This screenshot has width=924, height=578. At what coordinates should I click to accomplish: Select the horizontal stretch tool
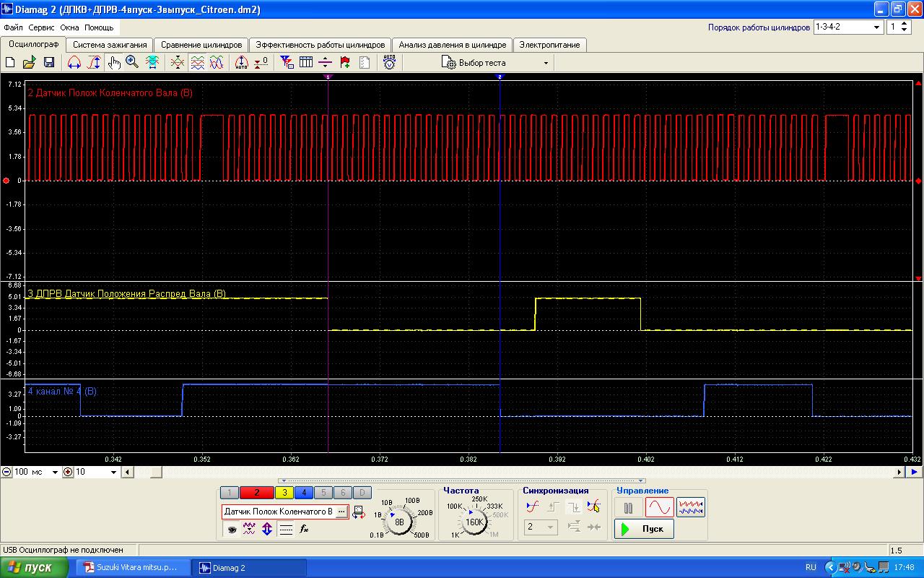click(74, 63)
